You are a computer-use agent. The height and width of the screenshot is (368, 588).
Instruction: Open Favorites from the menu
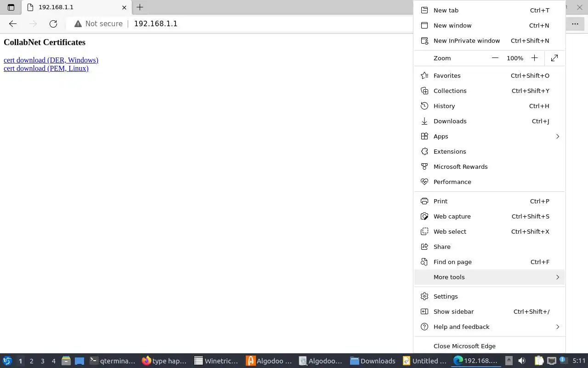coord(489,75)
